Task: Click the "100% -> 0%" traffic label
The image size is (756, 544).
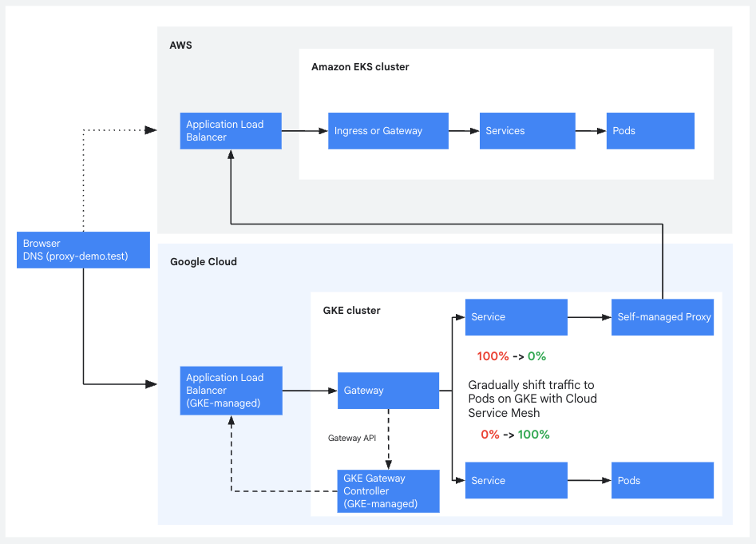Action: click(x=511, y=356)
